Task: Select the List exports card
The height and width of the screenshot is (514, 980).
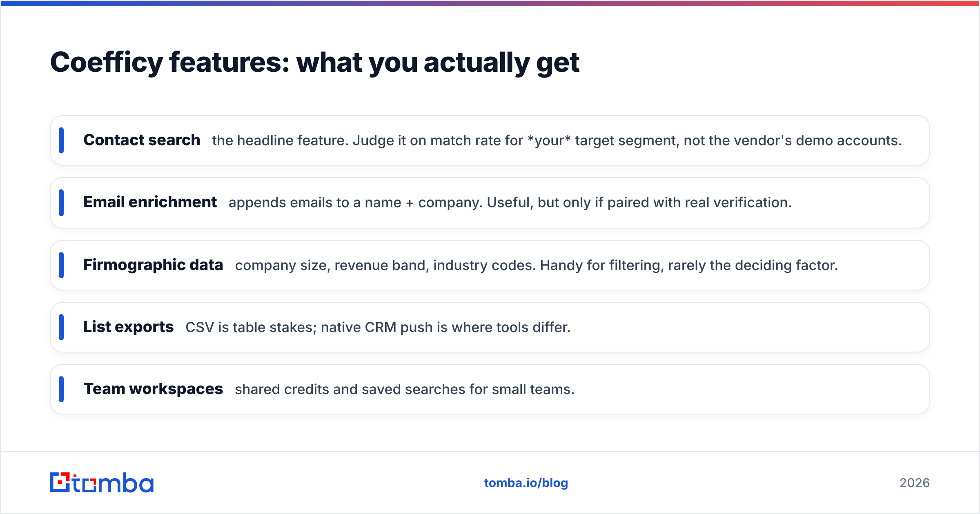Action: pyautogui.click(x=490, y=327)
